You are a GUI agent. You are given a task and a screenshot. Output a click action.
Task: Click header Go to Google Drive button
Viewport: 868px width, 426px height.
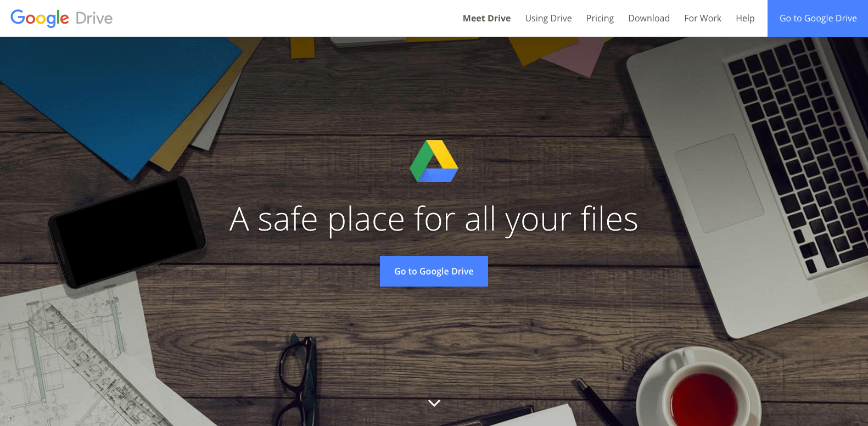[818, 18]
